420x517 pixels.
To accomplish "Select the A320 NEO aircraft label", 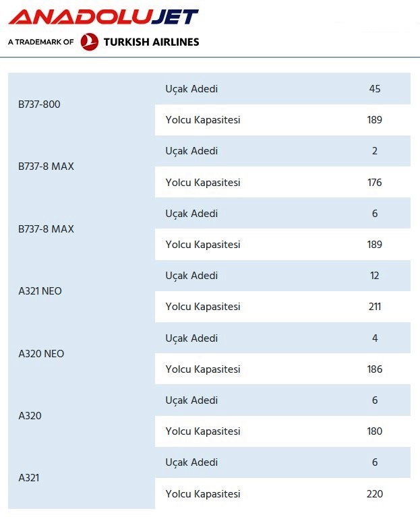I will pyautogui.click(x=41, y=353).
